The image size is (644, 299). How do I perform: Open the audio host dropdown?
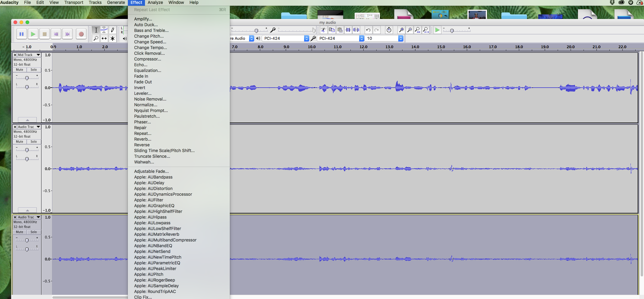(242, 38)
